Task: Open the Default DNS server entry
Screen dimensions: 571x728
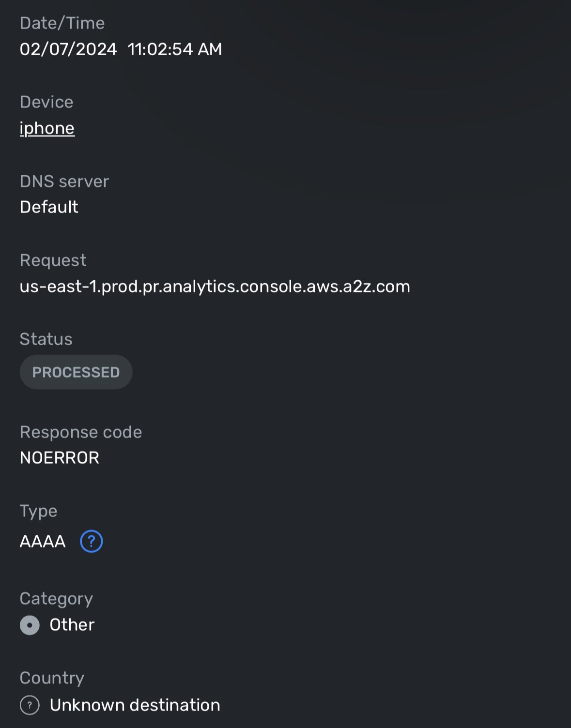Action: [48, 207]
